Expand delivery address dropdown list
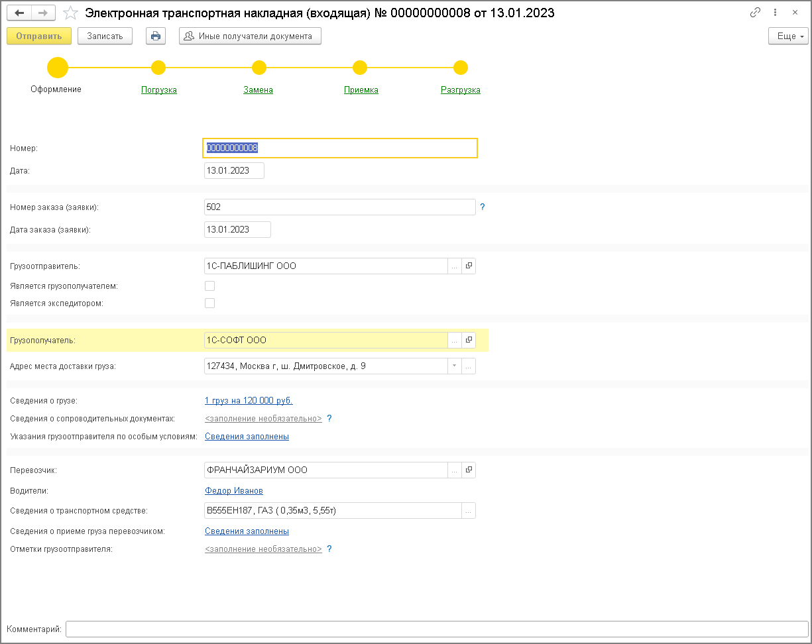This screenshot has height=644, width=812. pyautogui.click(x=454, y=366)
